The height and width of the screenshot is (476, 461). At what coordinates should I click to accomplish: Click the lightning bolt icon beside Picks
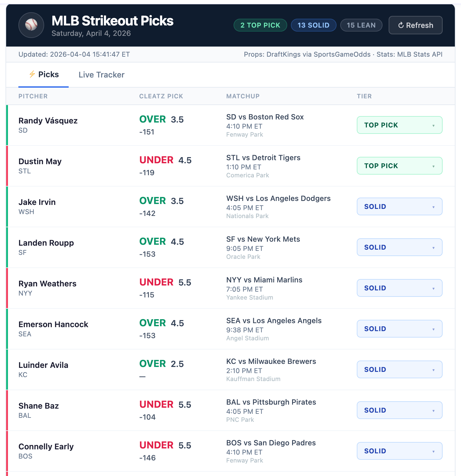click(x=32, y=74)
